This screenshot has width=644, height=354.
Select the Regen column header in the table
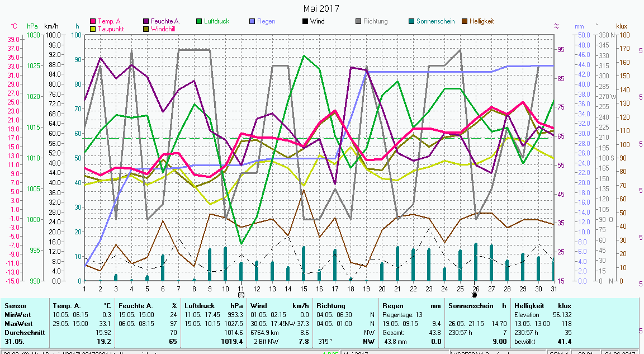tap(392, 306)
